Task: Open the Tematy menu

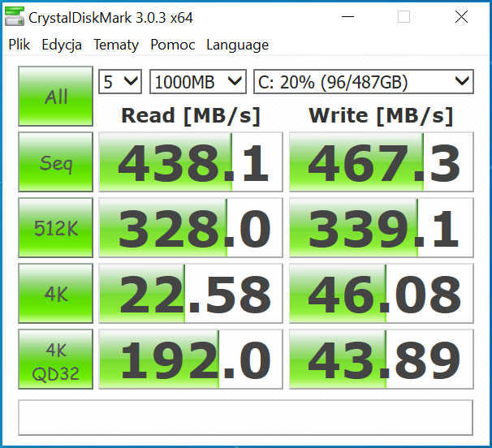Action: [x=116, y=45]
